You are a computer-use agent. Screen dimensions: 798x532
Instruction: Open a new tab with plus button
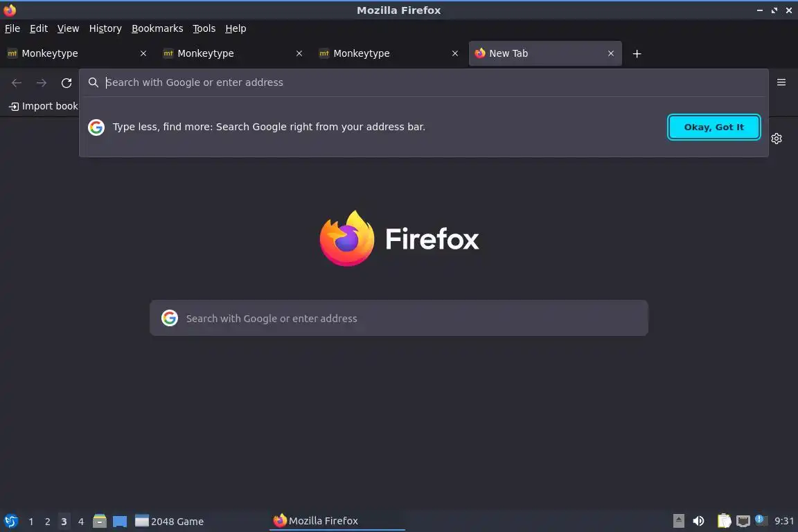(637, 53)
